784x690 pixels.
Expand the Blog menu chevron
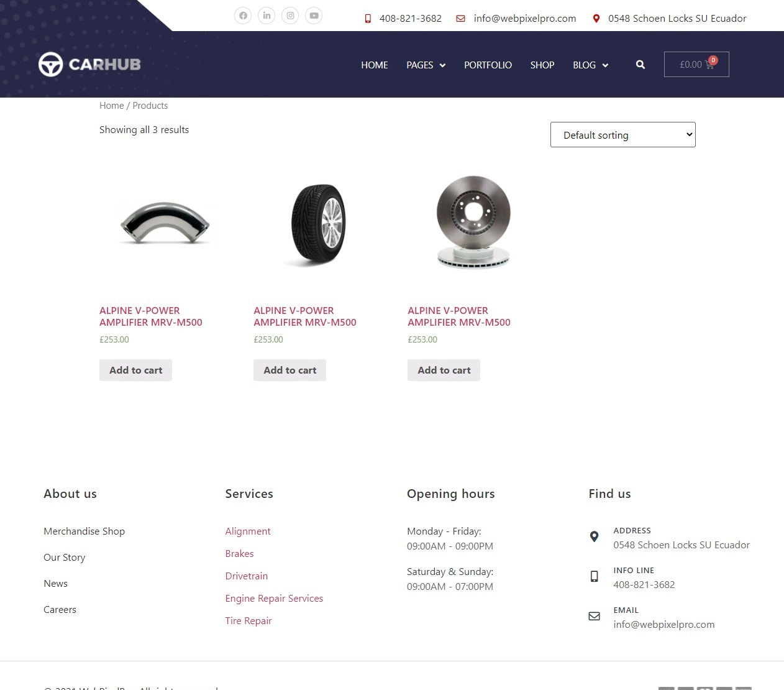(x=605, y=65)
